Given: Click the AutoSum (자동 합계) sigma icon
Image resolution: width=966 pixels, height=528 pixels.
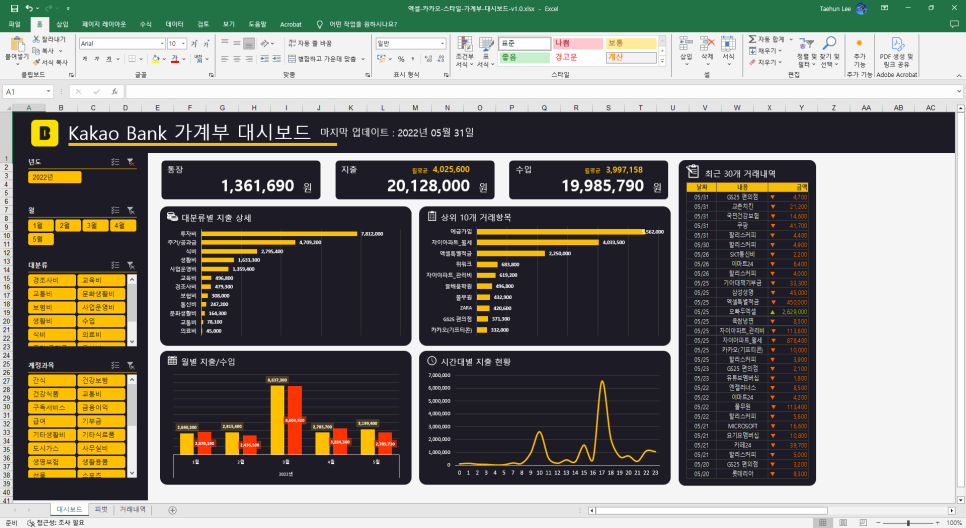Looking at the screenshot, I should (x=752, y=39).
